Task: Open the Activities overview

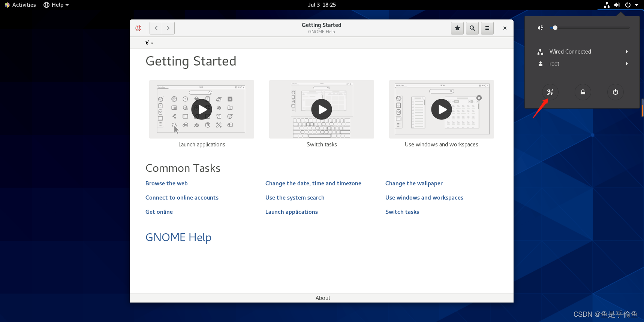Action: [x=20, y=5]
